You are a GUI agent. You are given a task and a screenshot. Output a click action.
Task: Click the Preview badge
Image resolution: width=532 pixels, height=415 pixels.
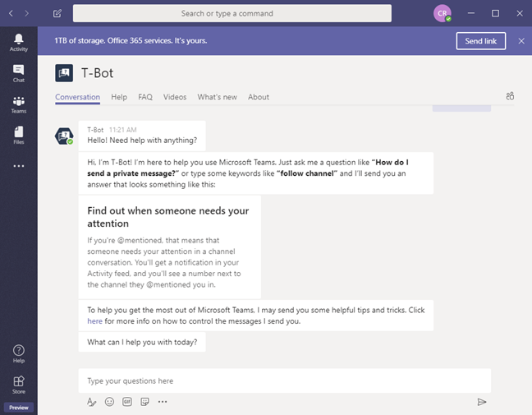(x=19, y=408)
